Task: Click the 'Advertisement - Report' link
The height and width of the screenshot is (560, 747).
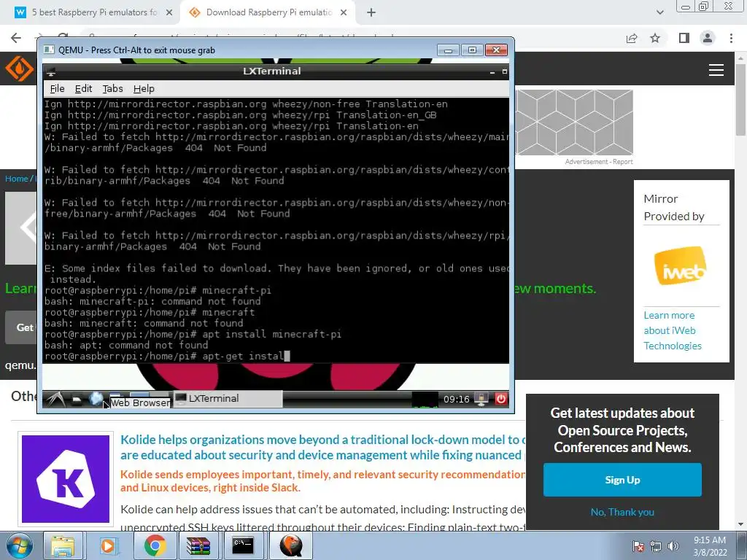Action: (x=599, y=162)
